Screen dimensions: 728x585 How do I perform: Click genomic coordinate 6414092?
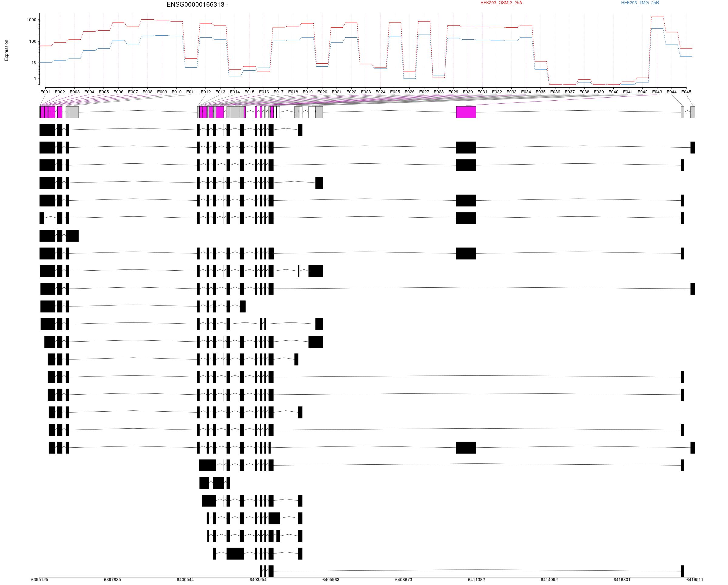549,580
